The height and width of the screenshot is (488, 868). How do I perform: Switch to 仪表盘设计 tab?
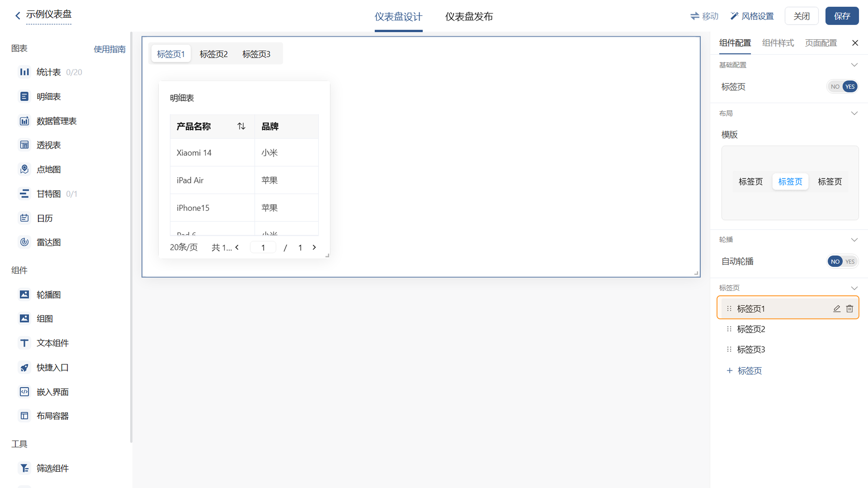click(398, 17)
